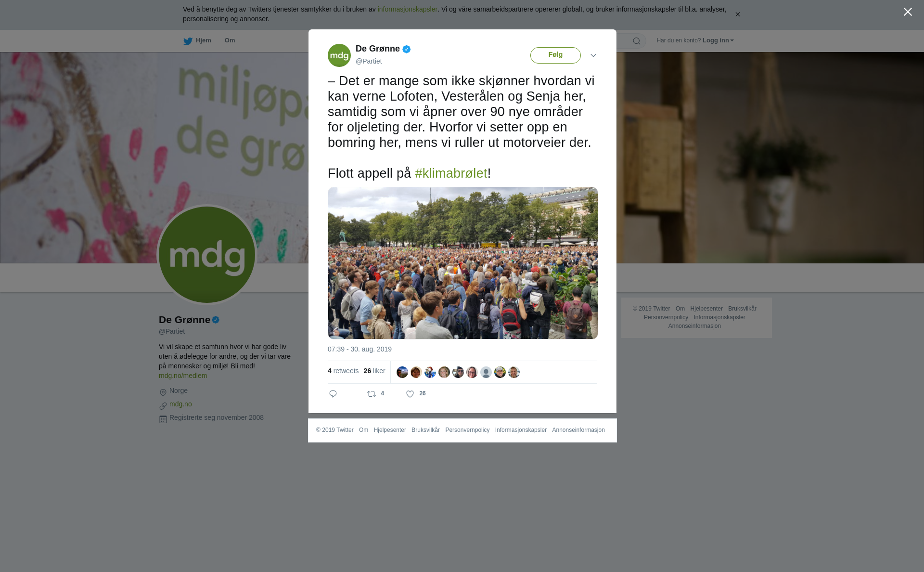Open the informasjonskapsler link in banner
The height and width of the screenshot is (572, 924).
pos(407,9)
